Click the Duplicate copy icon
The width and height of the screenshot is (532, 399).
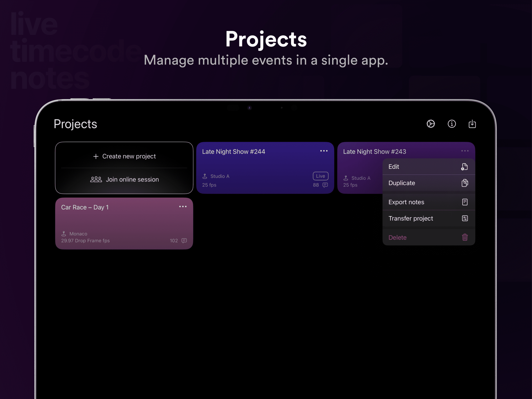pyautogui.click(x=464, y=183)
